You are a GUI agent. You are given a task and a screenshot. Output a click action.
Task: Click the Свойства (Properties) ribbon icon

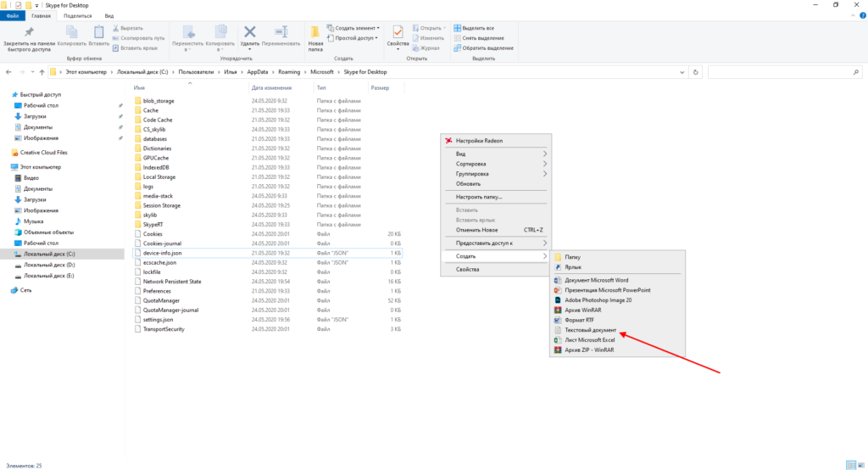(x=398, y=34)
